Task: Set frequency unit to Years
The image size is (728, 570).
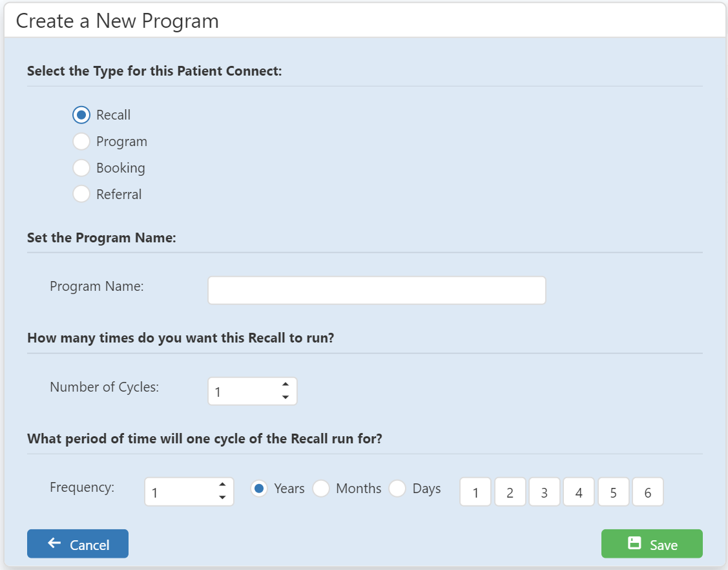Action: click(x=259, y=489)
